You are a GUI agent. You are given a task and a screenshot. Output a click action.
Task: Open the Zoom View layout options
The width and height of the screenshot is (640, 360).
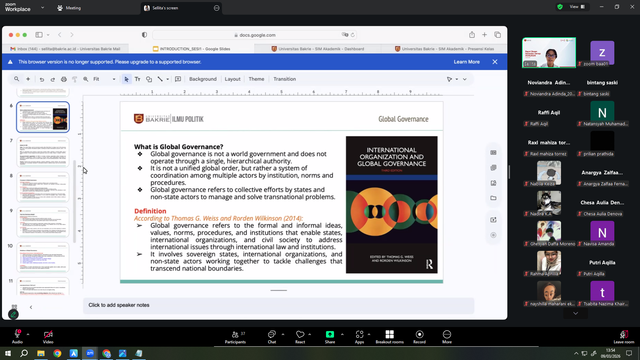[x=577, y=7]
